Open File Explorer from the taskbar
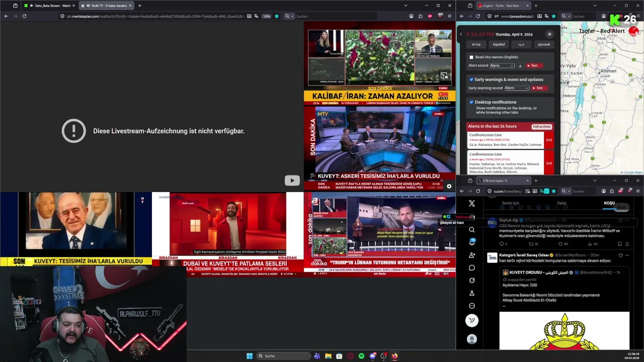644x362 pixels. point(328,356)
